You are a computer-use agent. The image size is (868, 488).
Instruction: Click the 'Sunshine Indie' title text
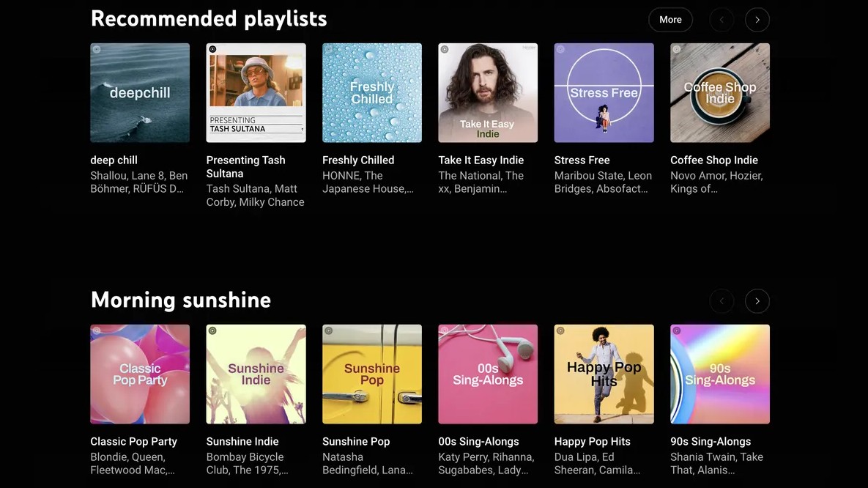tap(242, 441)
